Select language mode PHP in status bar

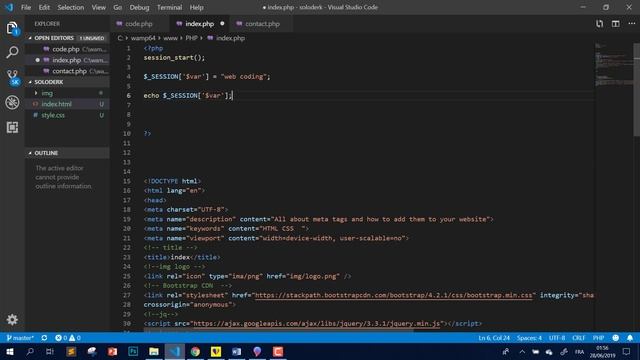(598, 338)
